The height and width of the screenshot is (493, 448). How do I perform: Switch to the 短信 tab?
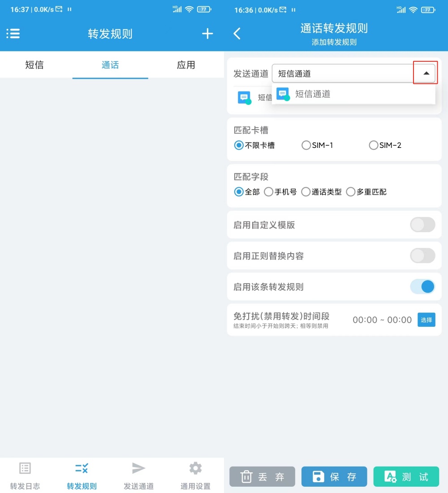point(34,65)
